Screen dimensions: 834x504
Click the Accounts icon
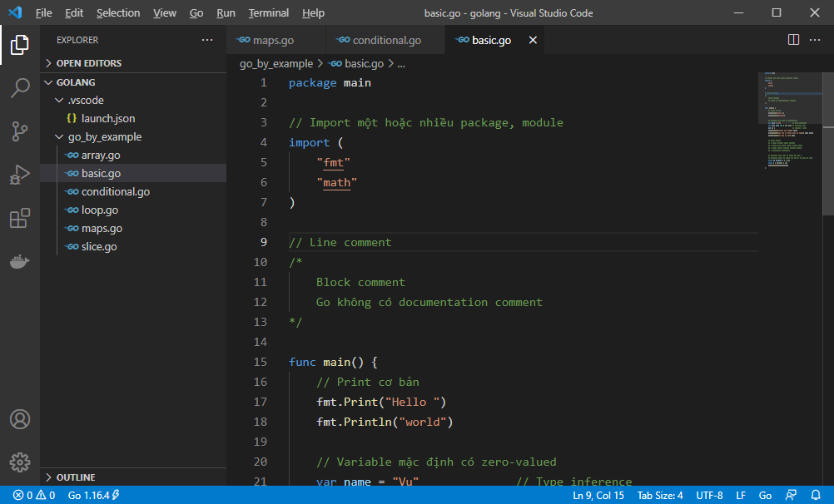click(x=20, y=419)
